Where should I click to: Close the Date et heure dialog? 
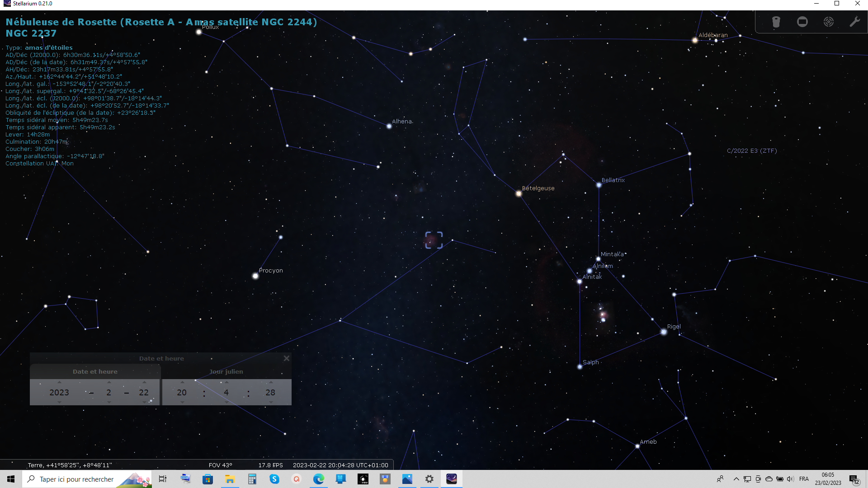286,358
